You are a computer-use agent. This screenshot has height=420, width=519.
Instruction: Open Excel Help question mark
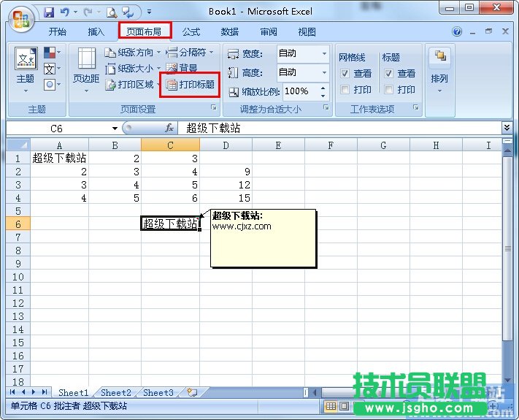457,32
